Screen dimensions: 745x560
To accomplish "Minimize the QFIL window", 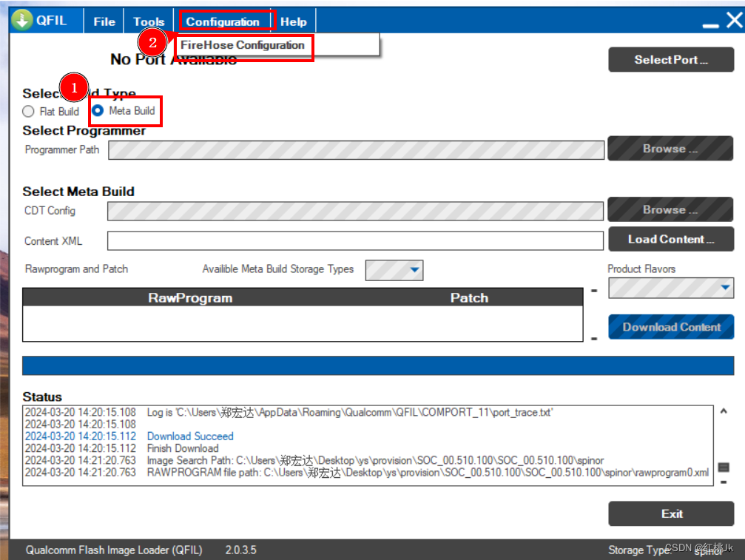I will click(710, 25).
